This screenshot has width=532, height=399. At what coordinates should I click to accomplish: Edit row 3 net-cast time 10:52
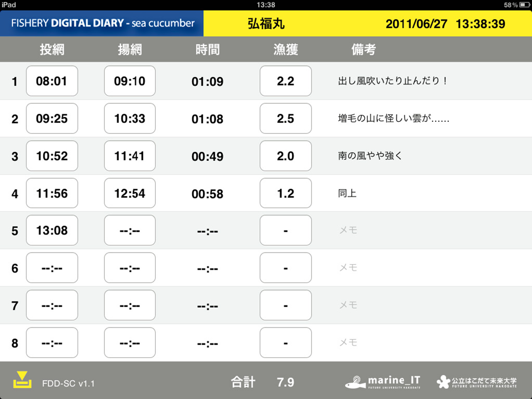click(x=52, y=156)
